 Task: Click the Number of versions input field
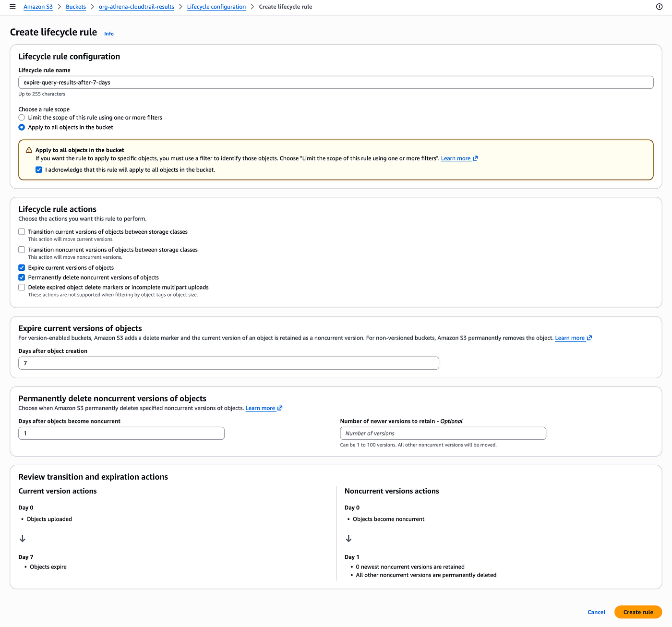coord(443,434)
